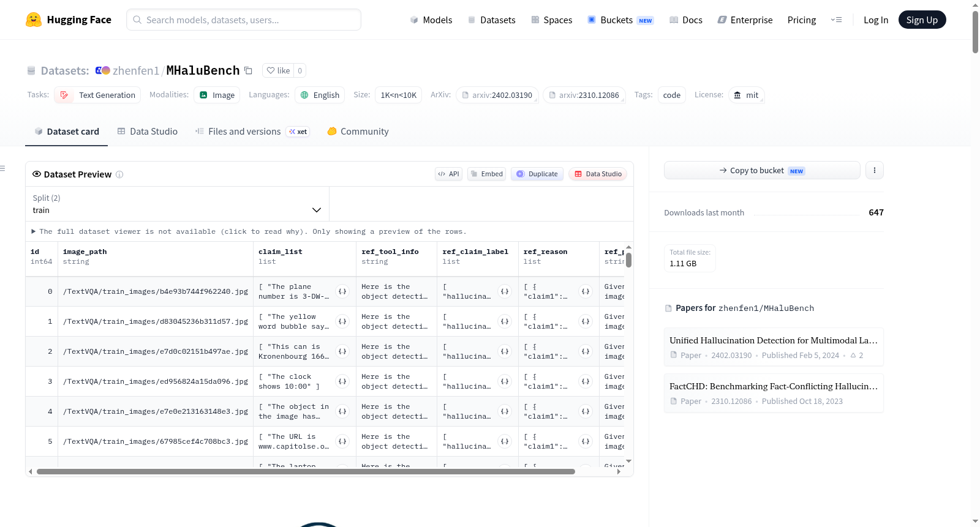Open the Hugging Face logo homepage
This screenshot has width=980, height=527.
(69, 20)
